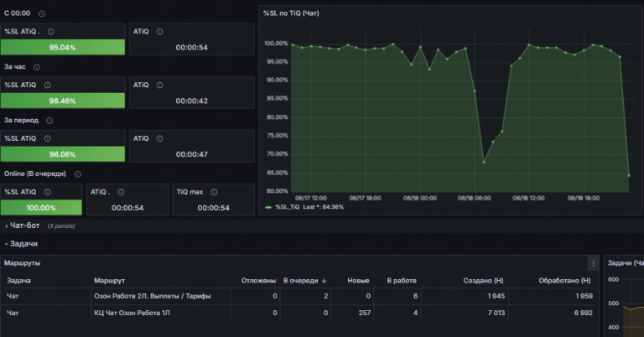644x337 pixels.
Task: Collapse the Задачи section
Action: click(x=23, y=244)
